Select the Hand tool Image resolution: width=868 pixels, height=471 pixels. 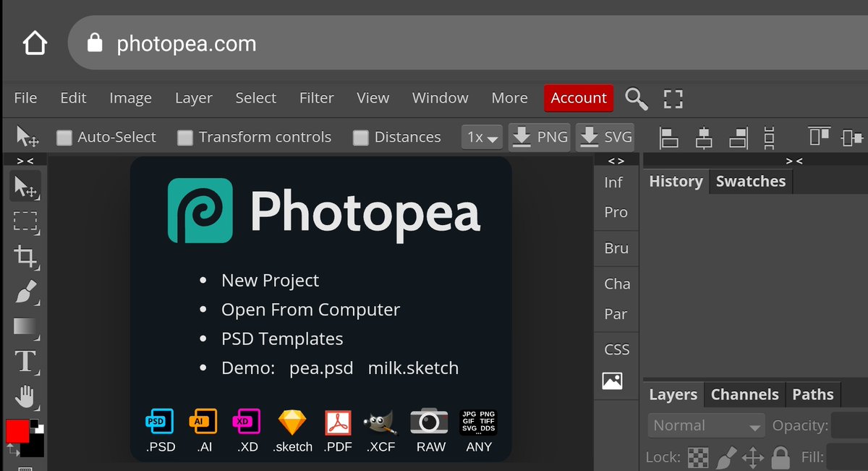point(26,395)
